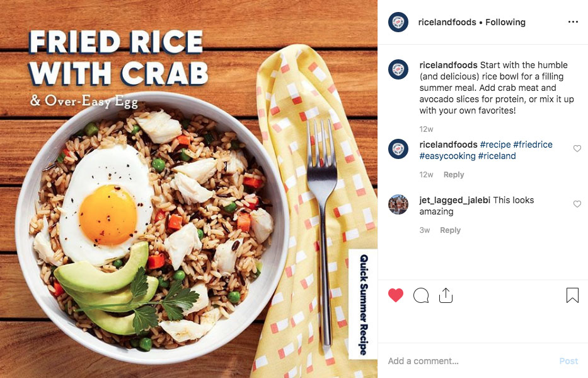This screenshot has height=378, width=588.
Task: Unlike the post via red heart icon
Action: [x=396, y=295]
